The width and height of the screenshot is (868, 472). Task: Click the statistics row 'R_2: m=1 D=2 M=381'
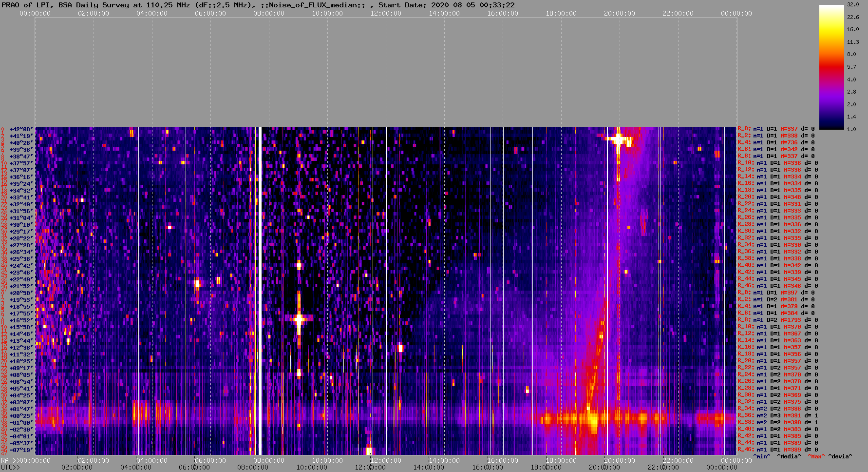coord(776,300)
